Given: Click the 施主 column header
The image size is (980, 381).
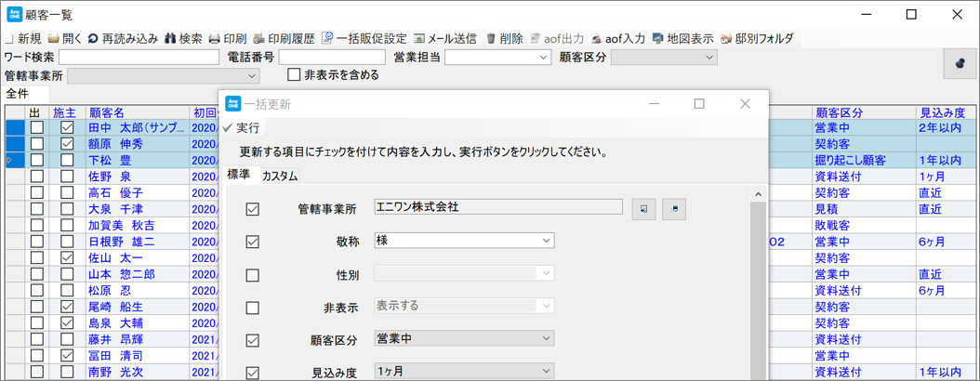Looking at the screenshot, I should pyautogui.click(x=67, y=112).
